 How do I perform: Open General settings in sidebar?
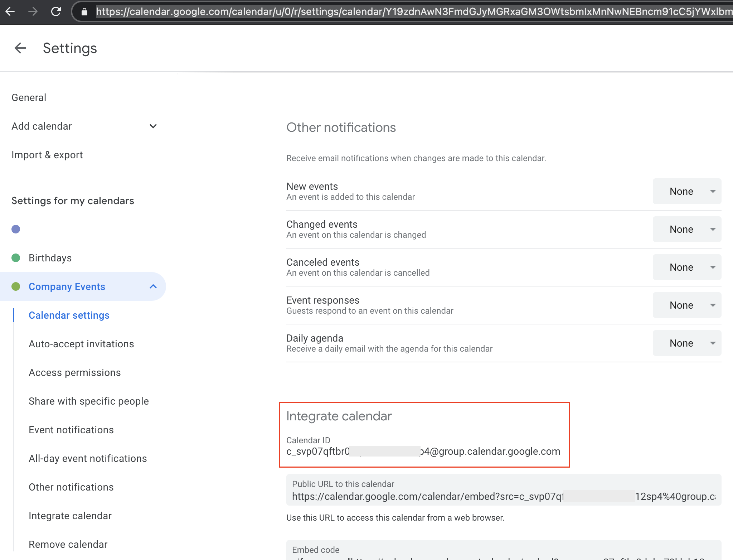click(x=29, y=97)
